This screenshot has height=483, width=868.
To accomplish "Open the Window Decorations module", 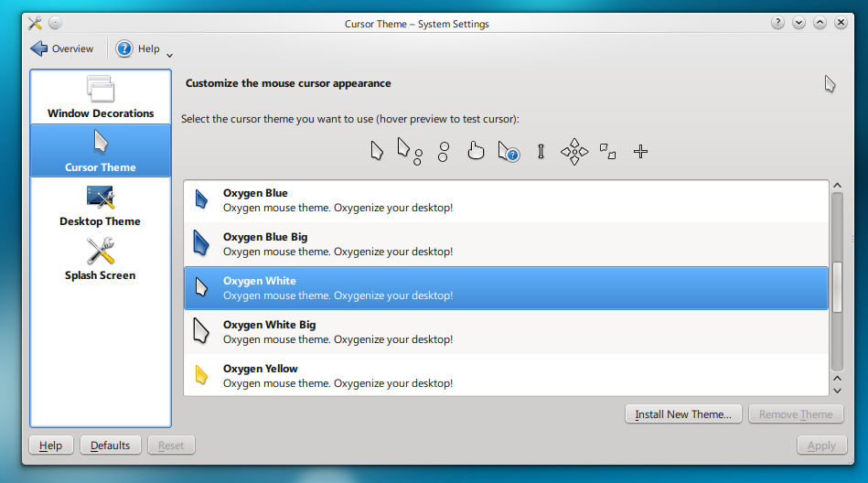I will 101,97.
